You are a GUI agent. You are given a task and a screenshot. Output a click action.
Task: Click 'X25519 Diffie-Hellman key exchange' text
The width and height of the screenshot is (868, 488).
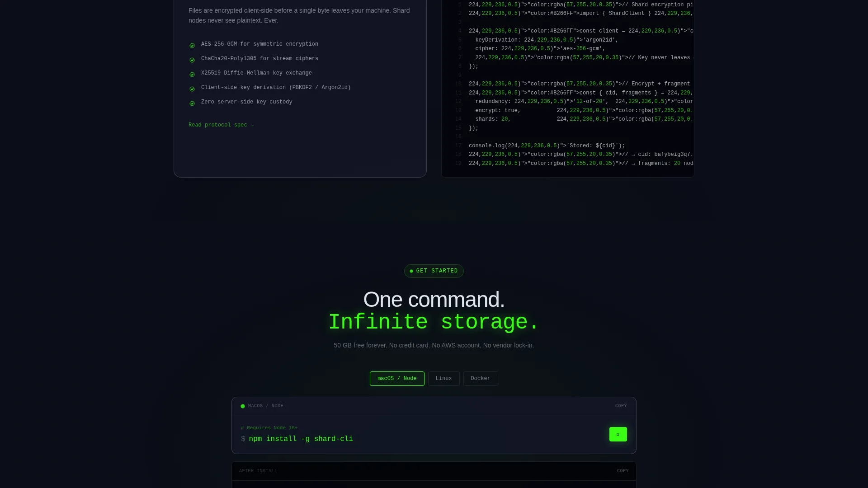tap(256, 73)
